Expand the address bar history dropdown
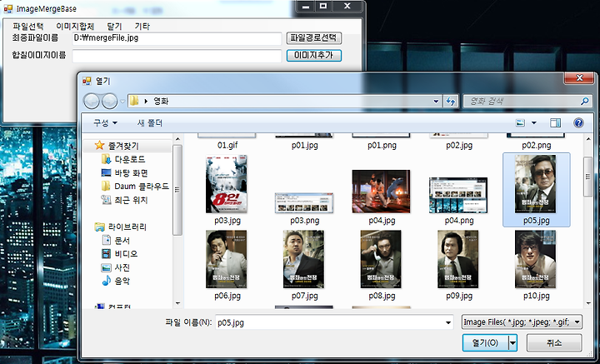 pos(436,102)
